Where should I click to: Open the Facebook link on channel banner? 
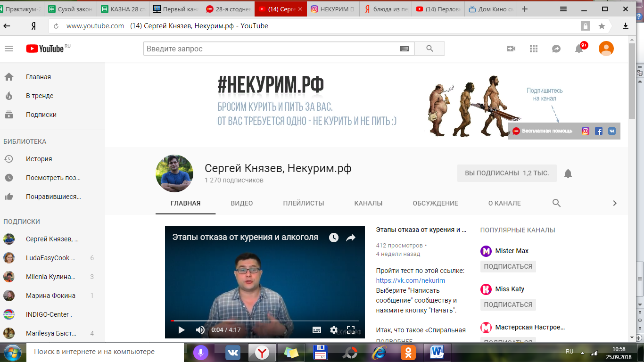click(x=599, y=131)
